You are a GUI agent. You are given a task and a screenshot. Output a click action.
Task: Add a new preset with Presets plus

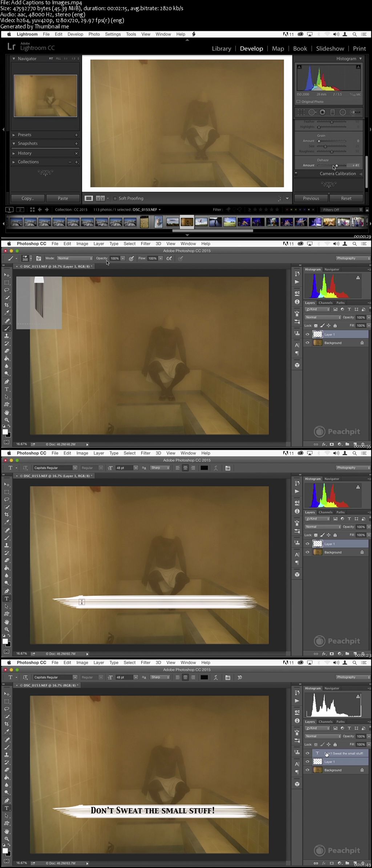[x=76, y=135]
